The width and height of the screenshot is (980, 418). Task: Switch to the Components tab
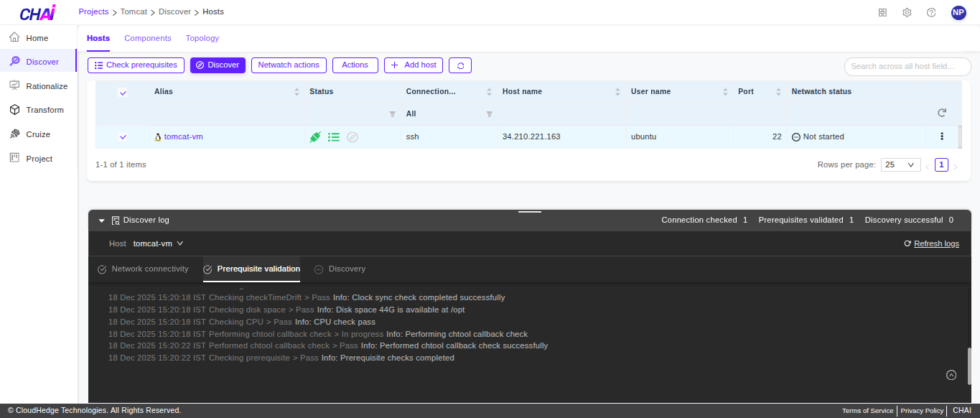[x=148, y=38]
